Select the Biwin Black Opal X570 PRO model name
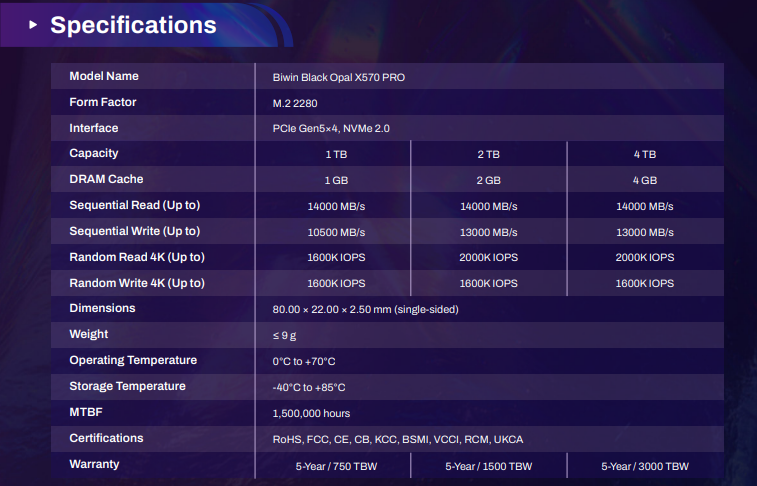Image resolution: width=757 pixels, height=486 pixels. (x=338, y=77)
